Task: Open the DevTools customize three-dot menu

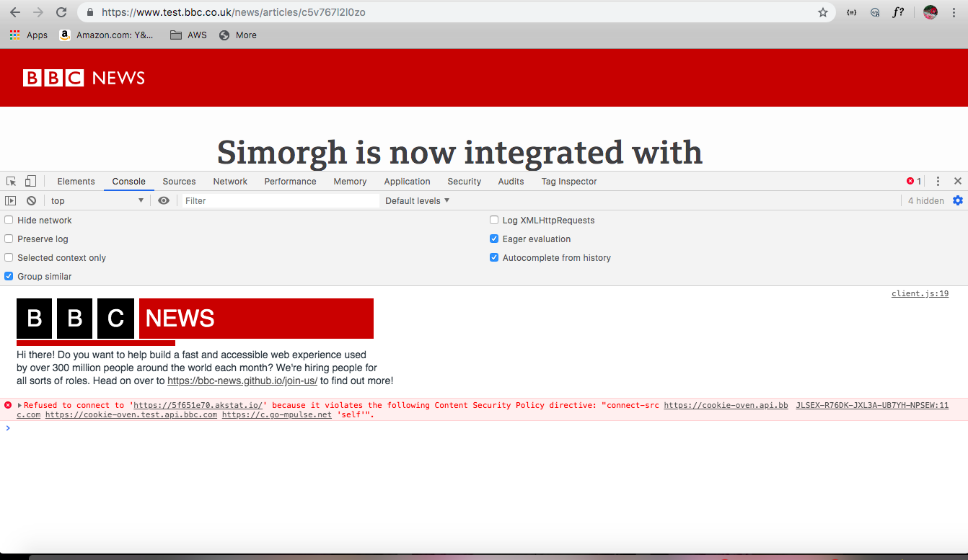Action: [x=938, y=181]
